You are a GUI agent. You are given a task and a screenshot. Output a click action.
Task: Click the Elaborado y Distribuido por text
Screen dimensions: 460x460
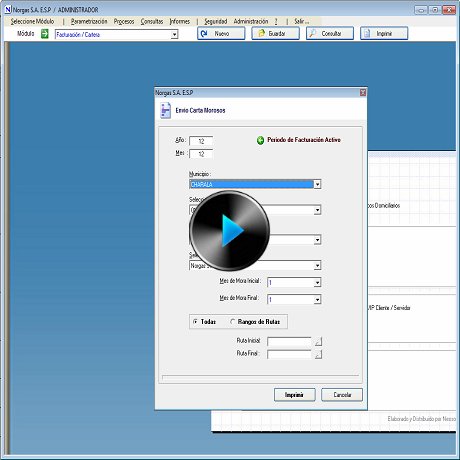(421, 419)
